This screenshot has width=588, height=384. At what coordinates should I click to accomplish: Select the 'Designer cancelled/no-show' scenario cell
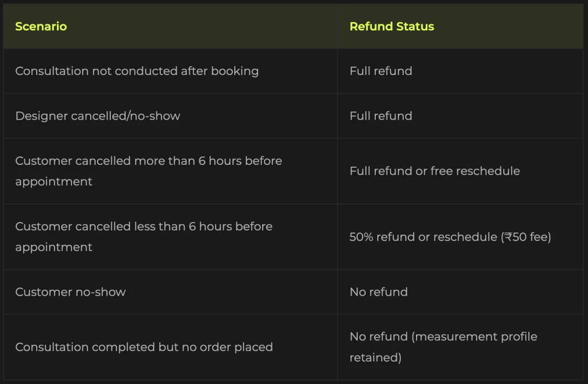tap(98, 116)
